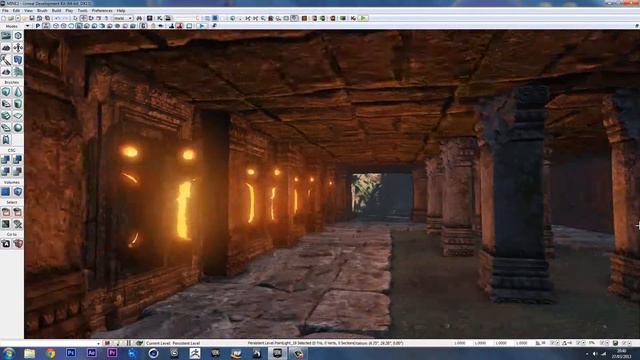The height and width of the screenshot is (360, 640).
Task: Select Foliage mode icon
Action: [18, 71]
